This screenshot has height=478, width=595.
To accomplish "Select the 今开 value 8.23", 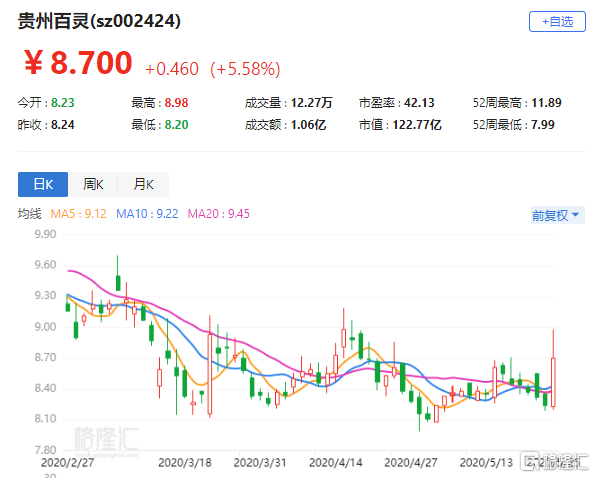I will [x=63, y=103].
